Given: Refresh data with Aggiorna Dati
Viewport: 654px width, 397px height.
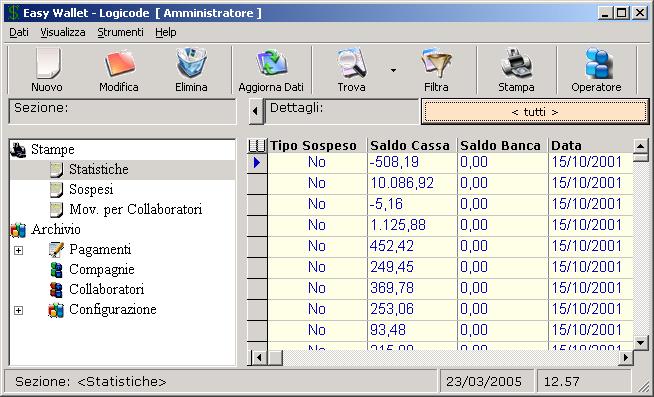Looking at the screenshot, I should point(271,70).
